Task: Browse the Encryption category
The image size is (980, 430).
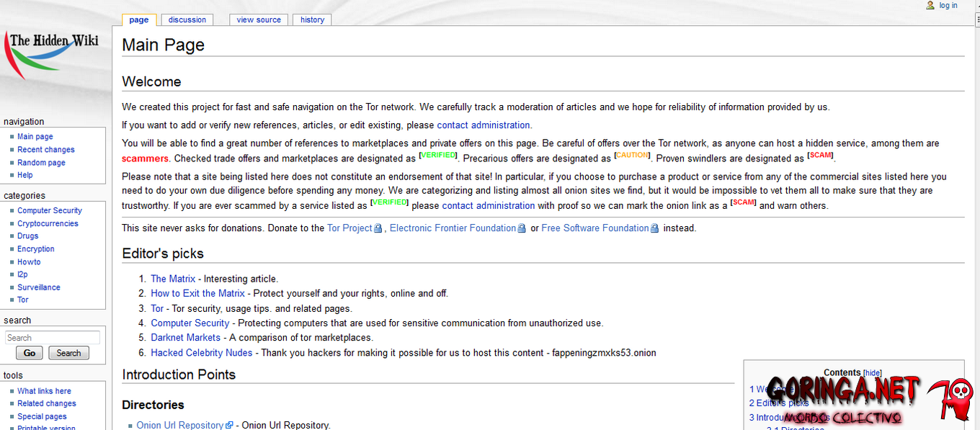Action: click(36, 249)
